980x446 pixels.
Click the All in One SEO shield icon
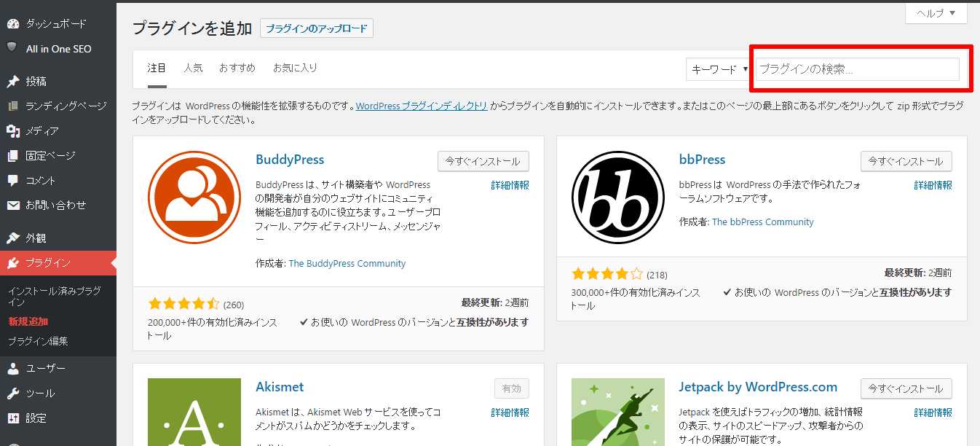pos(12,48)
